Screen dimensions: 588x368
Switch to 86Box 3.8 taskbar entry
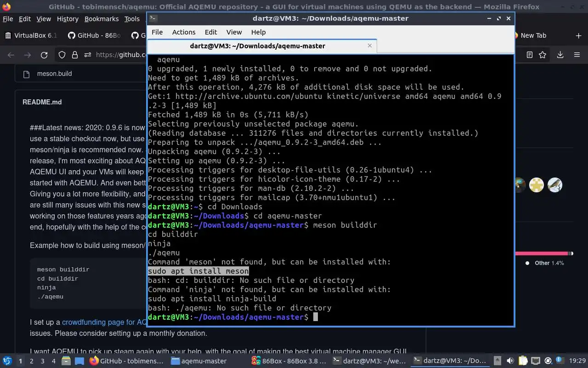click(289, 361)
